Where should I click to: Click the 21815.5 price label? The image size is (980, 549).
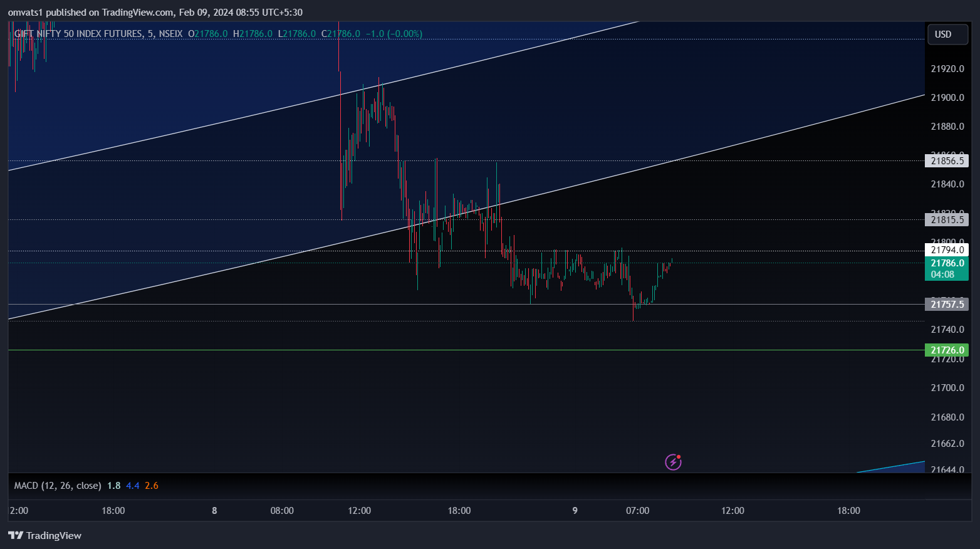coord(947,220)
